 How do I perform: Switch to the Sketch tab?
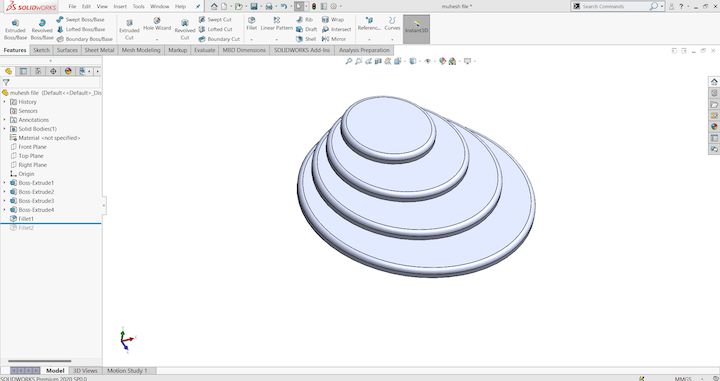tap(41, 50)
